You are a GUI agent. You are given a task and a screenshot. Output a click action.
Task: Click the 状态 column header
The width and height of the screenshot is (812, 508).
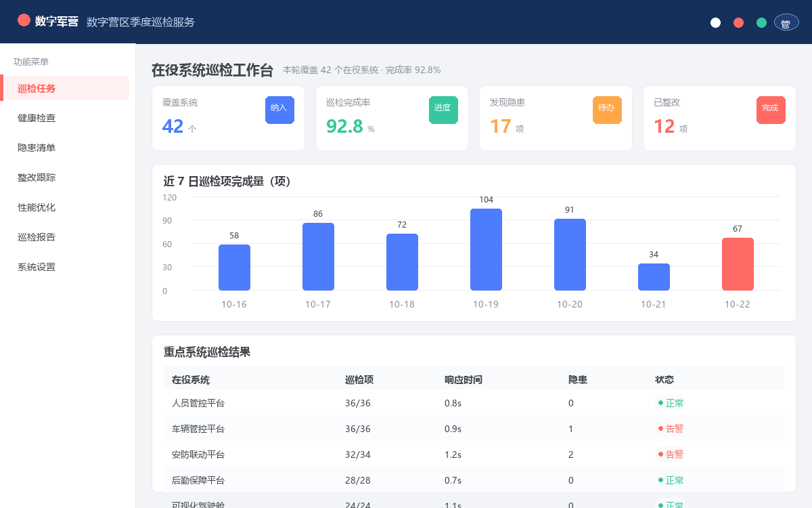tap(664, 380)
